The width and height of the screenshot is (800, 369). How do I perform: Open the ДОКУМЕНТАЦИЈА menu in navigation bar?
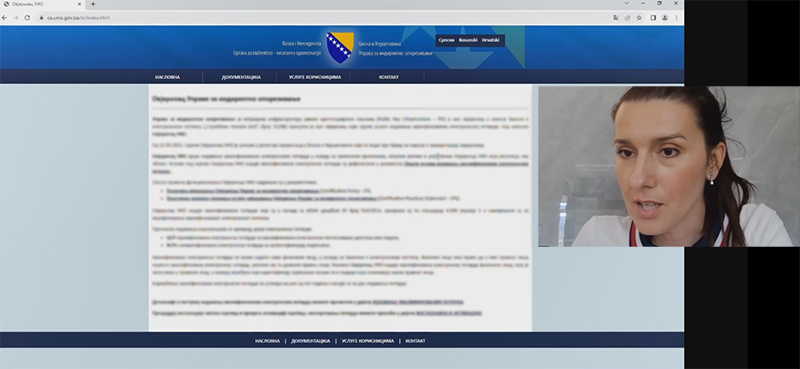[x=241, y=77]
